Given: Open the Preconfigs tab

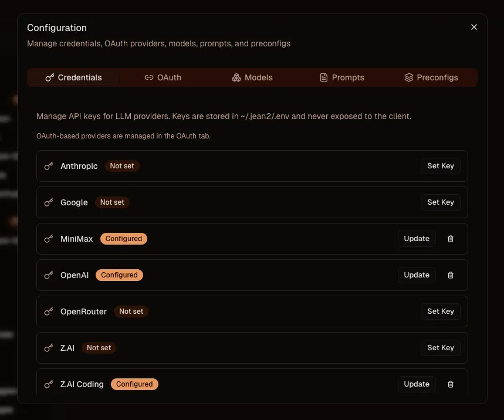Looking at the screenshot, I should click(x=431, y=77).
